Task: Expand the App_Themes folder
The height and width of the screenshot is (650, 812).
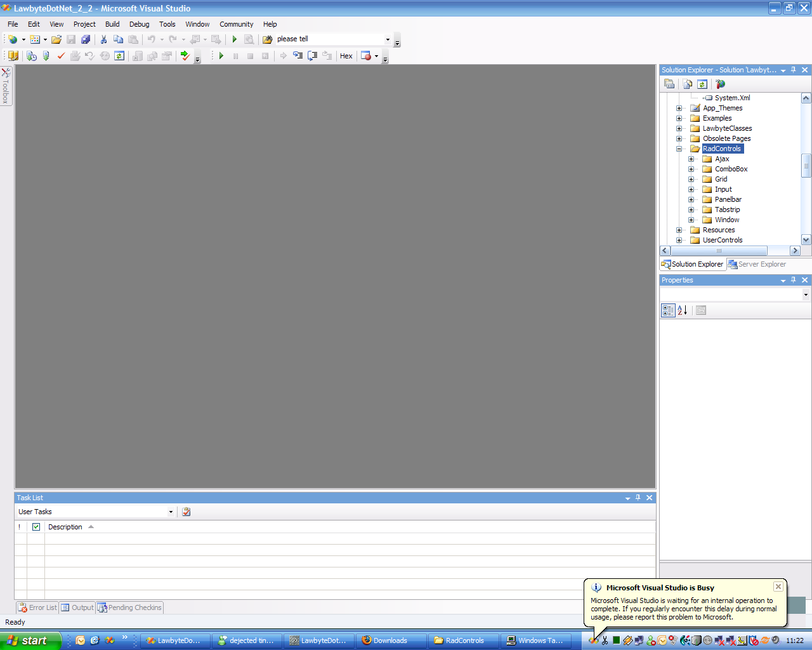Action: pos(679,108)
